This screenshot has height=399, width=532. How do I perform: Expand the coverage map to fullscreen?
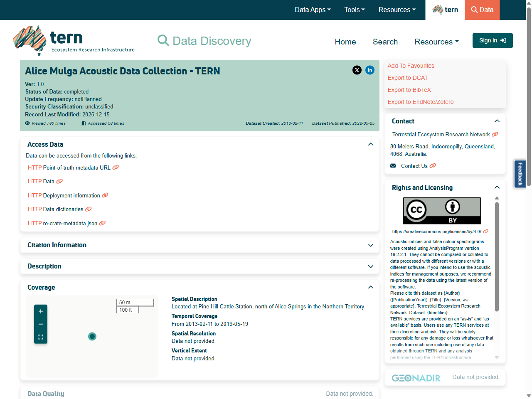point(40,337)
